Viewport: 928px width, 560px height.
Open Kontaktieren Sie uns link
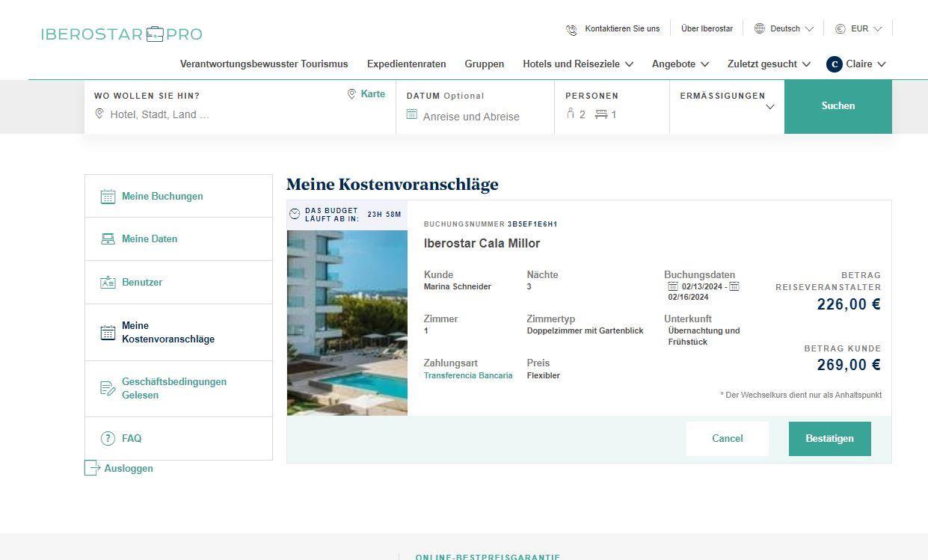click(622, 28)
